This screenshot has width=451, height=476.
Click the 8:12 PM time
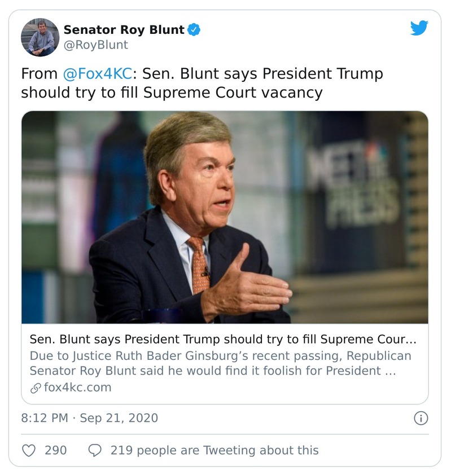[x=45, y=418]
